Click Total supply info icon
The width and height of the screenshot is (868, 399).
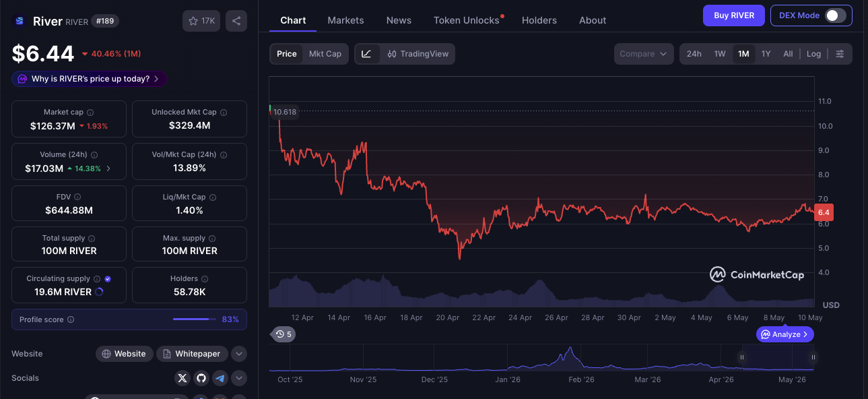coord(92,239)
